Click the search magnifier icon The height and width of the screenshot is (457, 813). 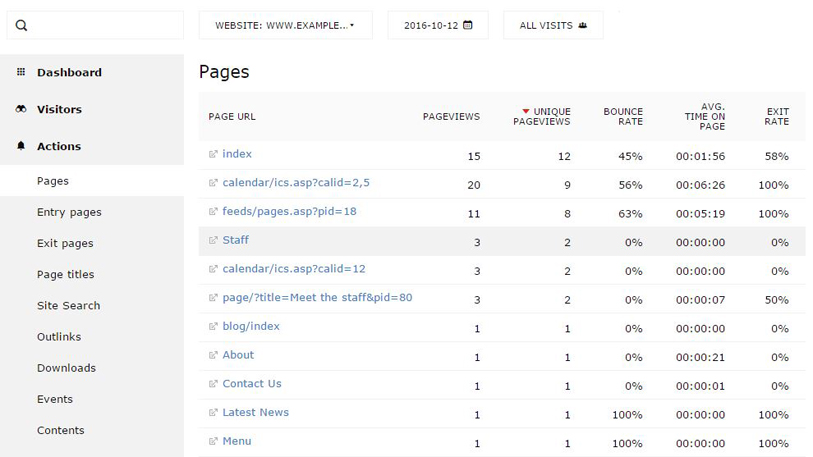tap(21, 26)
